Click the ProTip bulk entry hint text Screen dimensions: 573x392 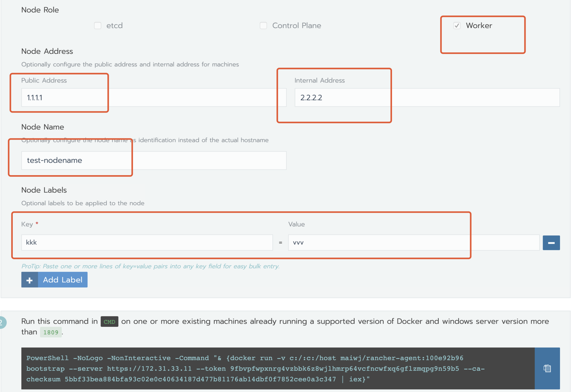pyautogui.click(x=151, y=266)
